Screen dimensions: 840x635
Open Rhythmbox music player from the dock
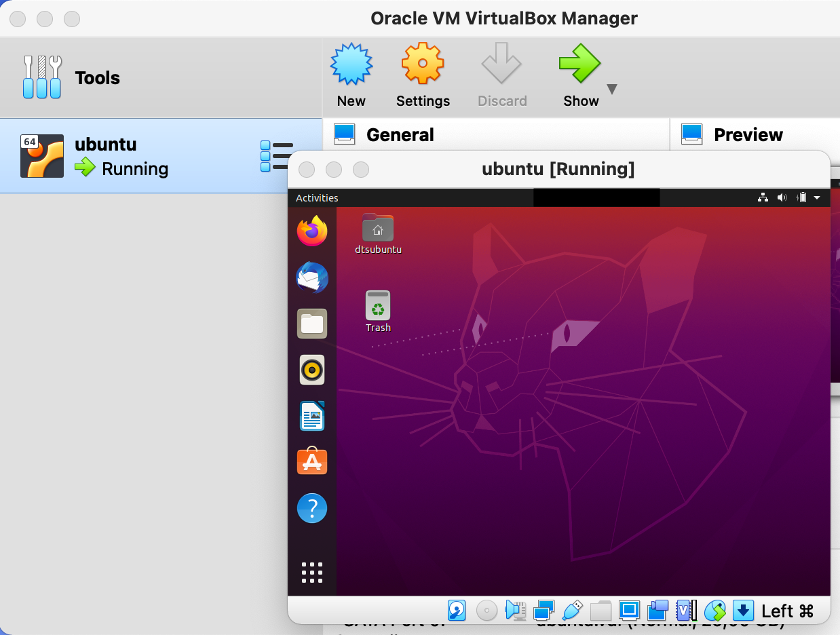(x=311, y=370)
